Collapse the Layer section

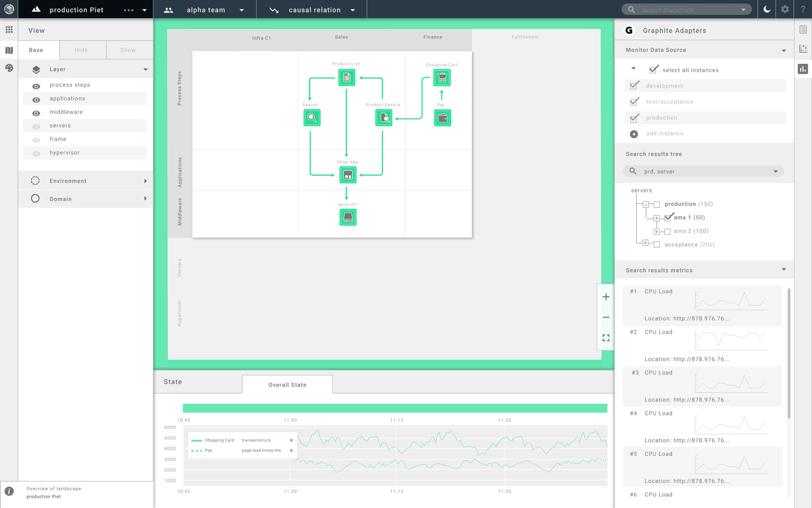pyautogui.click(x=145, y=69)
